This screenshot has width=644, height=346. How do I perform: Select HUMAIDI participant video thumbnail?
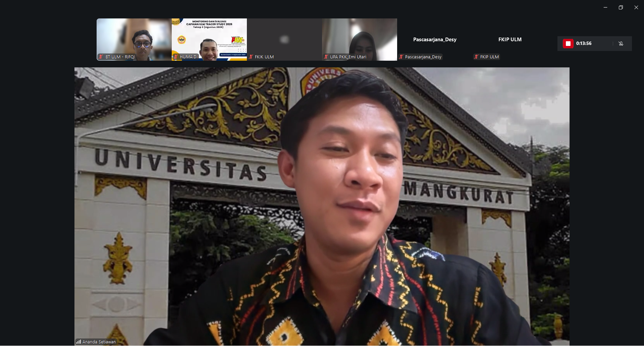click(x=209, y=40)
